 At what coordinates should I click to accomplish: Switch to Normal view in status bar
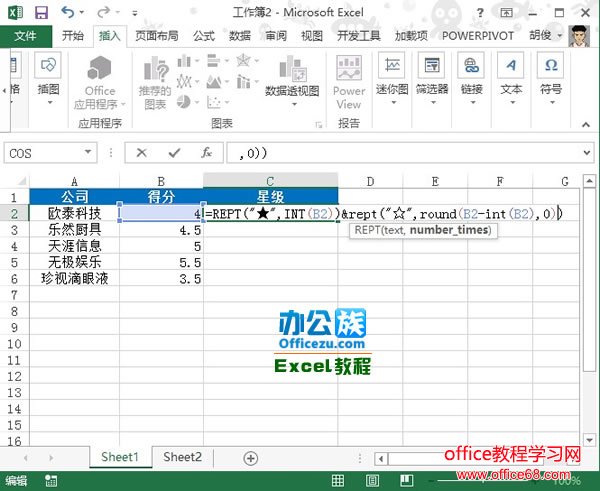click(338, 481)
